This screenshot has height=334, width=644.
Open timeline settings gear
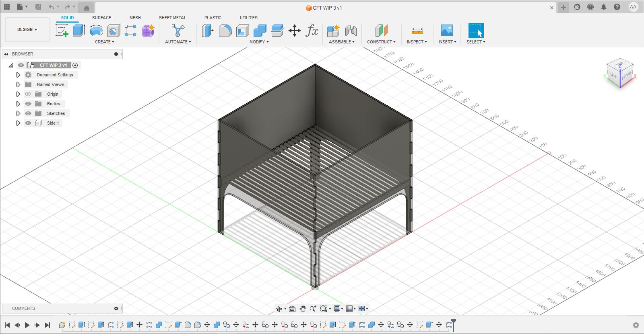(636, 325)
